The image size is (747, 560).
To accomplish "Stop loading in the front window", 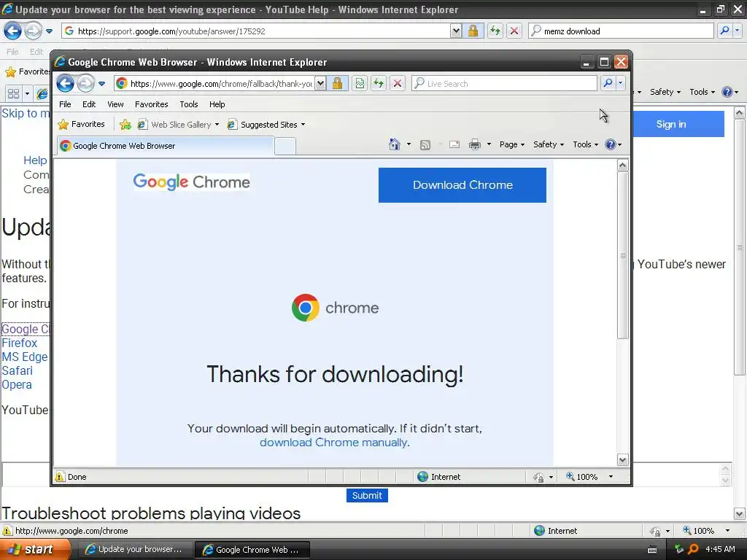I will [398, 83].
